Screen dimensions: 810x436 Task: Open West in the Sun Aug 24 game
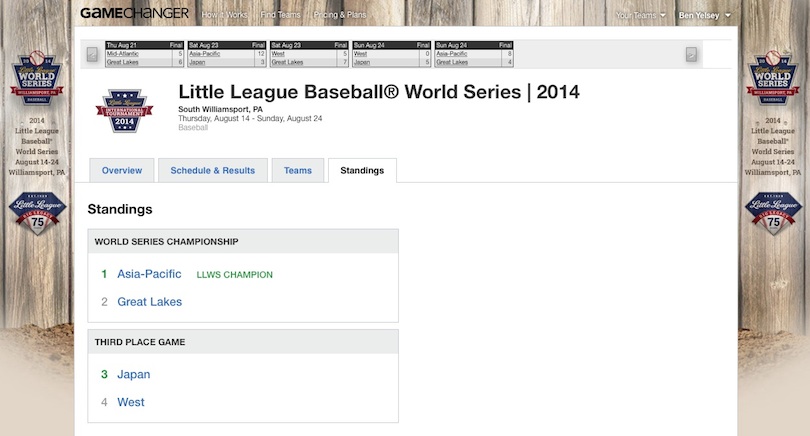[x=361, y=54]
